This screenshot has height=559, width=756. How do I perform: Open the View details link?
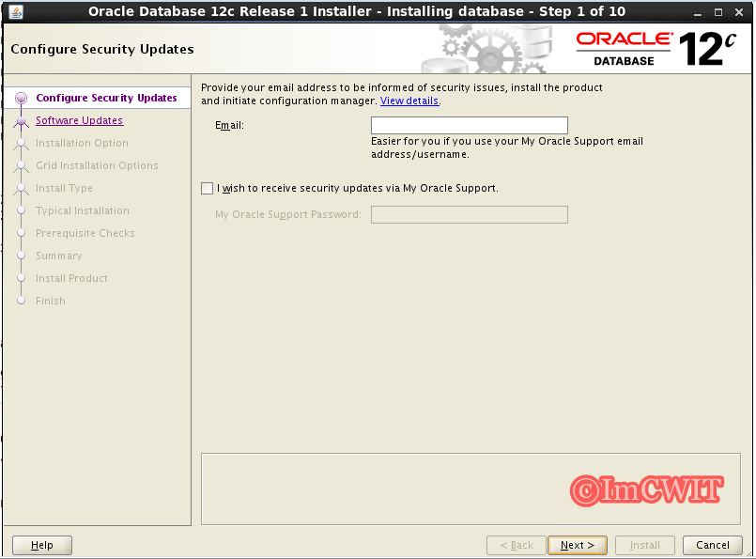coord(409,101)
